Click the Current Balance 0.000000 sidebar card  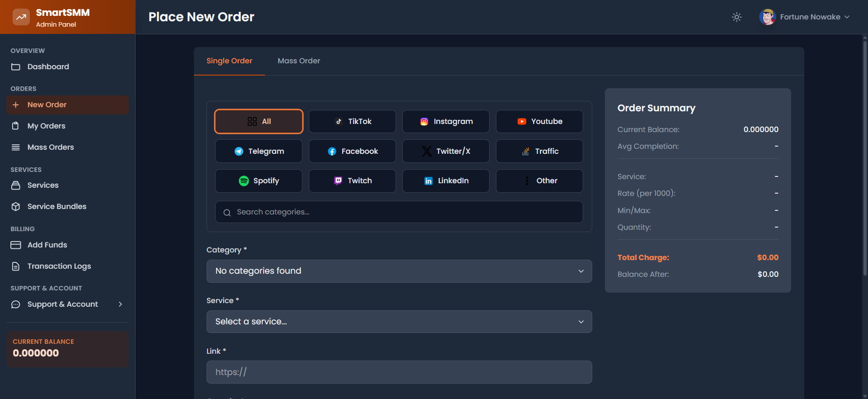click(67, 349)
